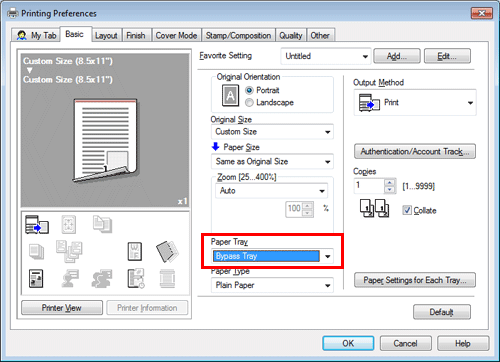The image size is (500, 362).
Task: Click the page-with-clock date stamp icon
Action: 136,278
